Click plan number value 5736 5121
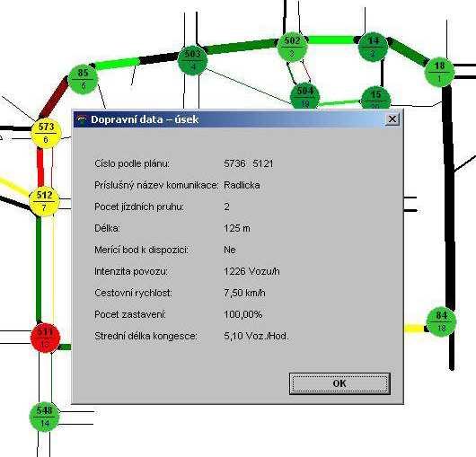 (x=248, y=164)
